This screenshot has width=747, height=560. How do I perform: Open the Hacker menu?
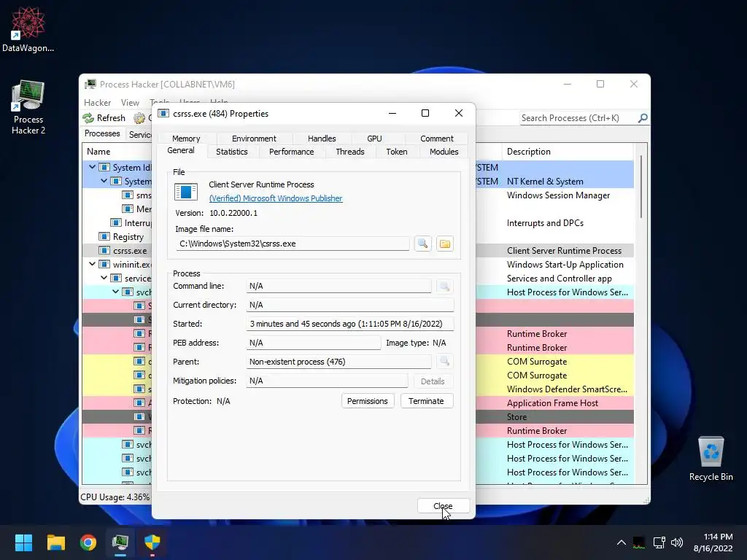97,102
